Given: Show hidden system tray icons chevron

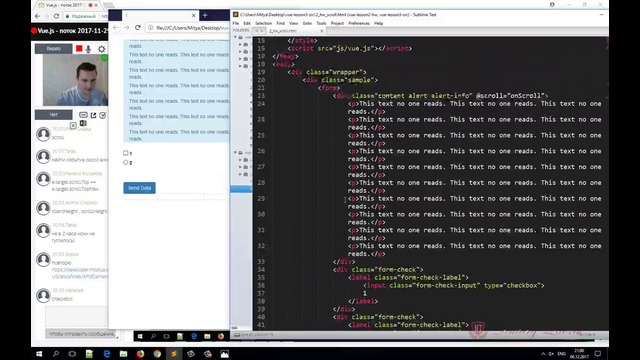Looking at the screenshot, I should pyautogui.click(x=543, y=354).
